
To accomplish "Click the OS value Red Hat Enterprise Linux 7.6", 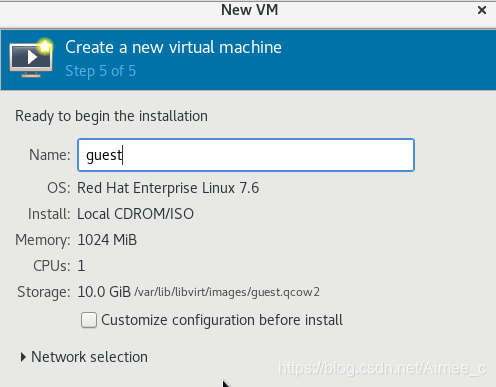I will [168, 188].
